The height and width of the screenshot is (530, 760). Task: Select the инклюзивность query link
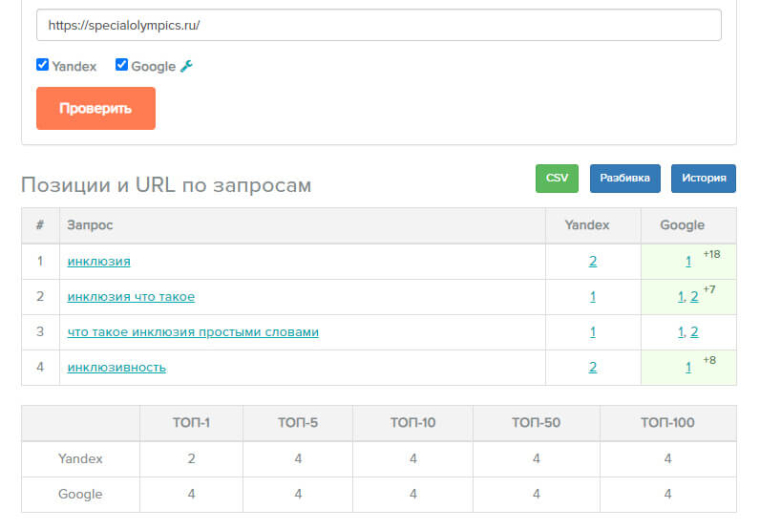117,367
